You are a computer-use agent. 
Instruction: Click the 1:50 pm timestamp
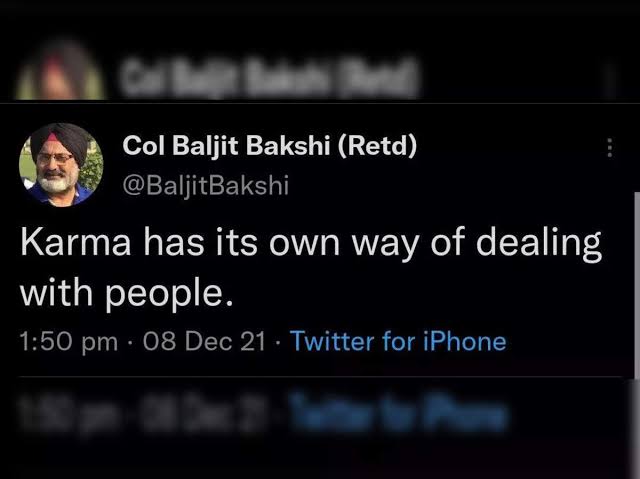(69, 341)
